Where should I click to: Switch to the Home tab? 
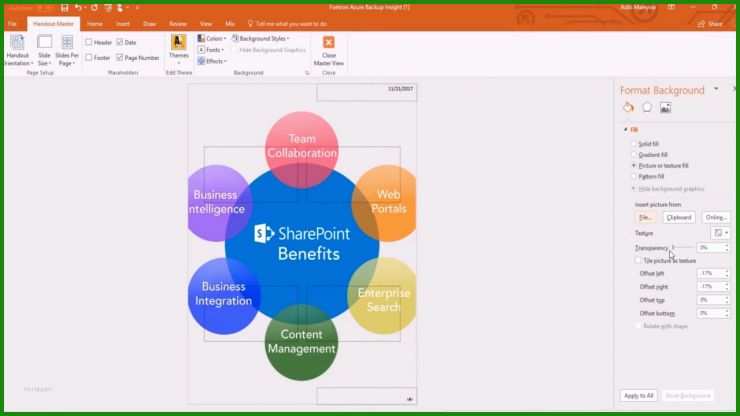95,24
